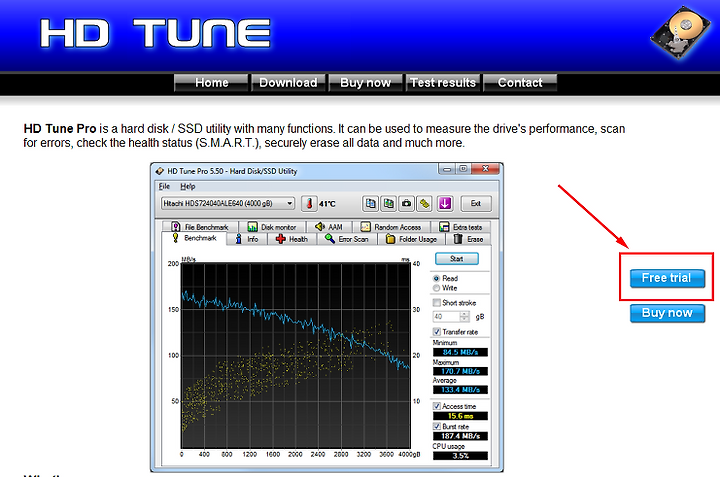This screenshot has height=477, width=720.
Task: Click the maximum value 170.7 MB/s
Action: (x=460, y=371)
